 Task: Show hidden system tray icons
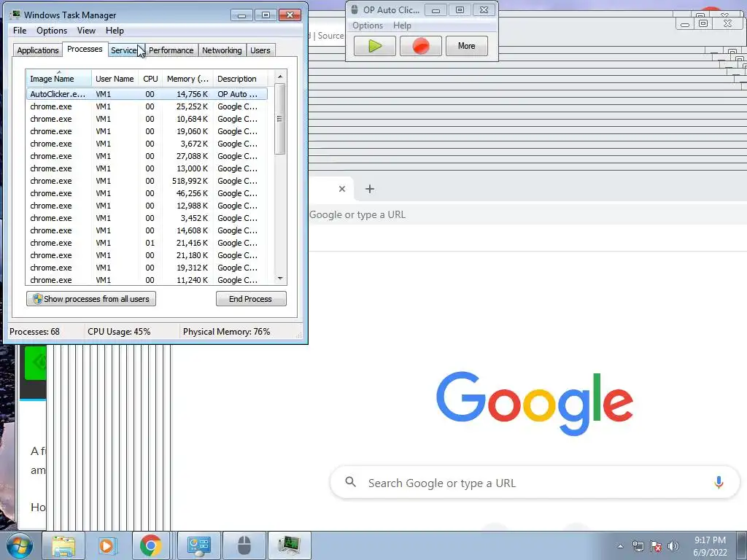click(x=620, y=546)
